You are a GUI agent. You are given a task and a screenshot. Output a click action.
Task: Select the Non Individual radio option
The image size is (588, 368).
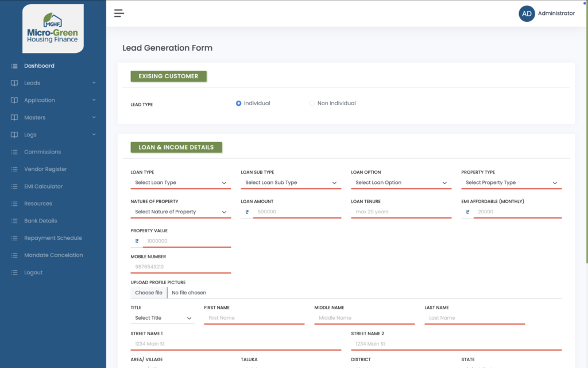312,103
